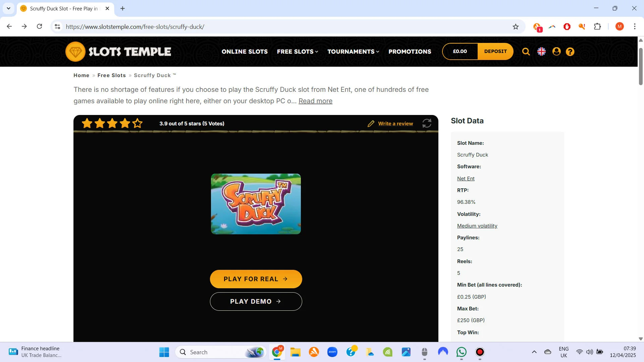Go back to the previous page
The image size is (644, 362).
pos(9,26)
